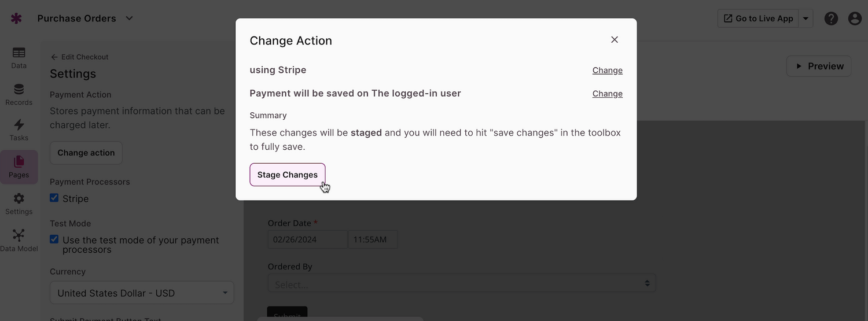Click Change link beside using Stripe
This screenshot has width=868, height=321.
pos(607,71)
